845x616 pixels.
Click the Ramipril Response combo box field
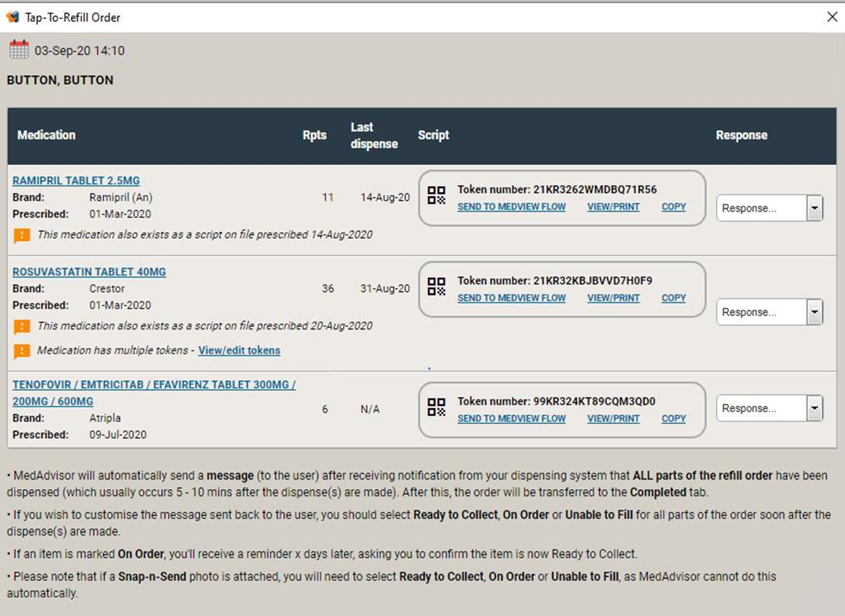tap(769, 208)
